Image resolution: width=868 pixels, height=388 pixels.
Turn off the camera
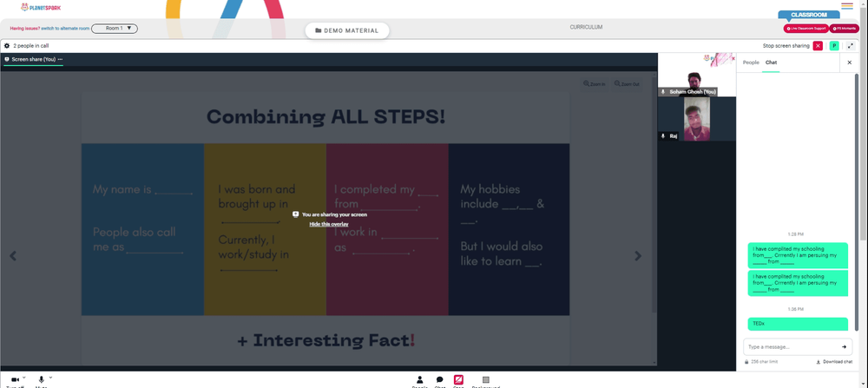point(16,381)
